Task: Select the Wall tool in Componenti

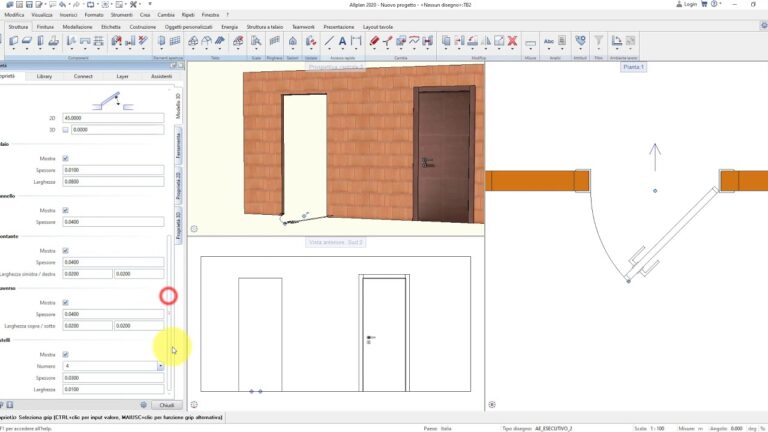Action: tap(14, 41)
